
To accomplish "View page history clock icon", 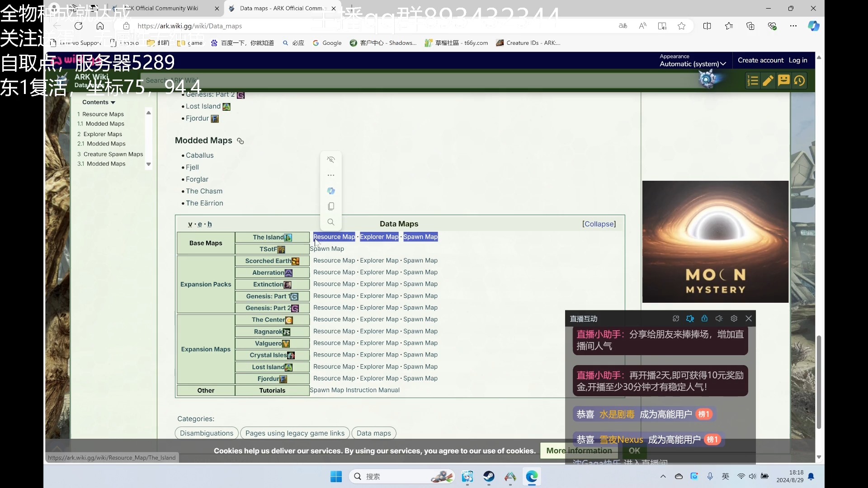I will click(x=799, y=80).
